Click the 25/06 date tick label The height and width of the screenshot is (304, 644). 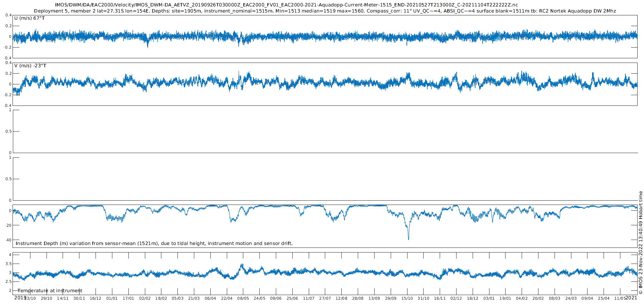292,298
